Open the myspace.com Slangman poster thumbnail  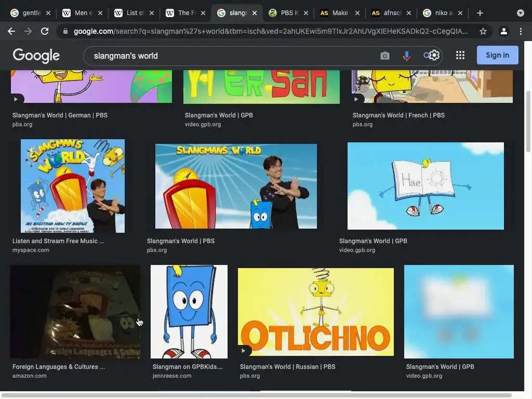point(73,186)
